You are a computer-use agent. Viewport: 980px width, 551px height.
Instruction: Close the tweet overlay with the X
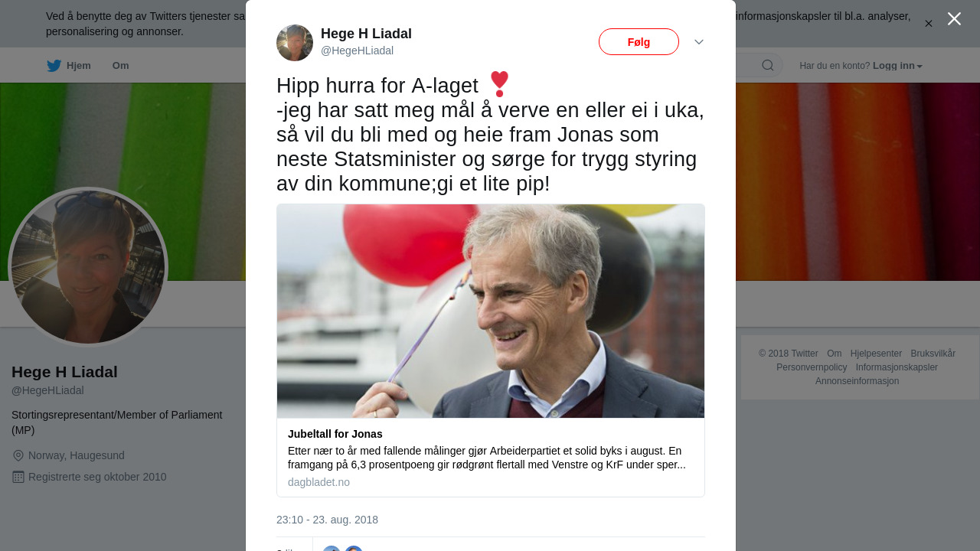click(954, 19)
